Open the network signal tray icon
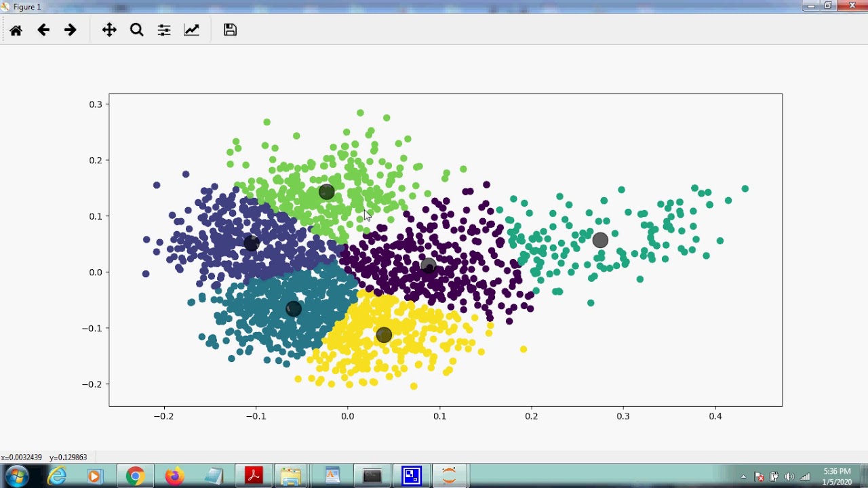This screenshot has height=488, width=868. click(x=805, y=476)
